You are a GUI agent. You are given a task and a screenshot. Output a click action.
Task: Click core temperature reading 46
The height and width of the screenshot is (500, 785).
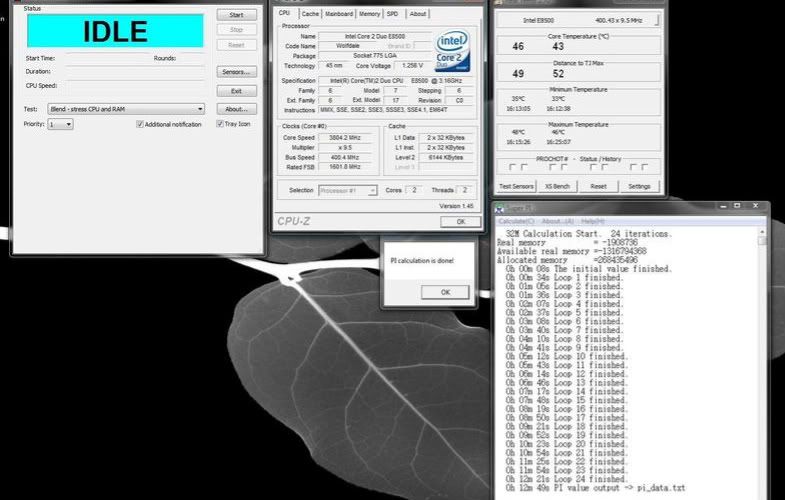pos(518,47)
